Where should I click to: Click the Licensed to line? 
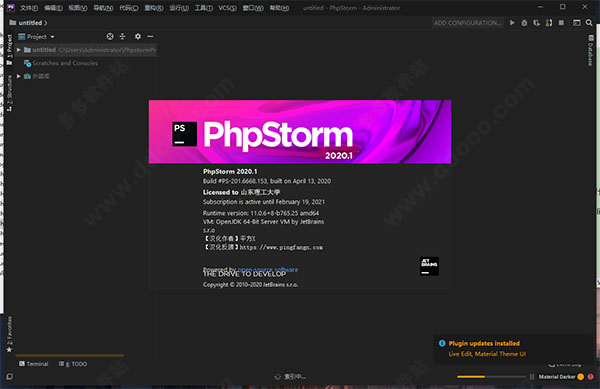pos(241,192)
